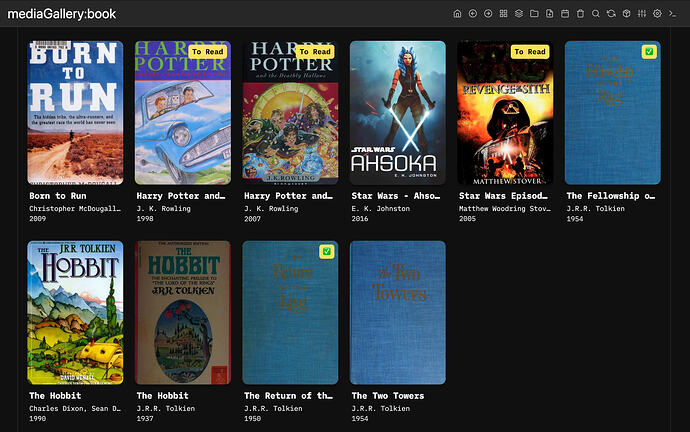Click the stacked layers icon
Viewport: 690px width, 432px height.
tap(519, 14)
